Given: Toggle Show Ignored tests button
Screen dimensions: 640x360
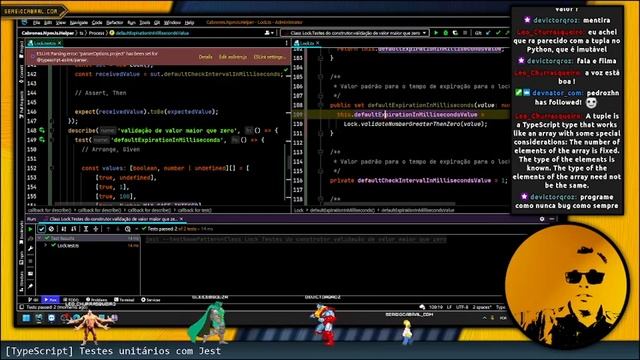Looking at the screenshot, I should point(51,229).
